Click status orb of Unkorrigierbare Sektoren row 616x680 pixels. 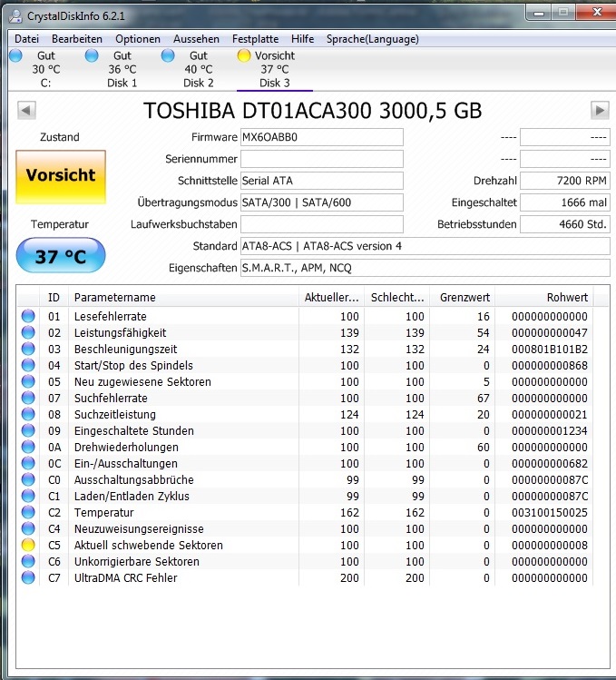pyautogui.click(x=28, y=561)
